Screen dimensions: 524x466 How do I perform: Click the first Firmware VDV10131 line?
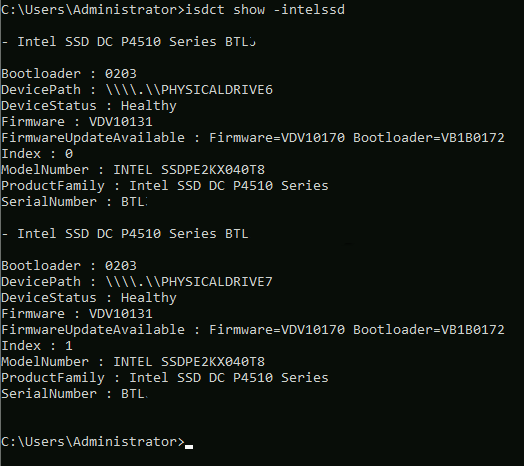(x=77, y=122)
